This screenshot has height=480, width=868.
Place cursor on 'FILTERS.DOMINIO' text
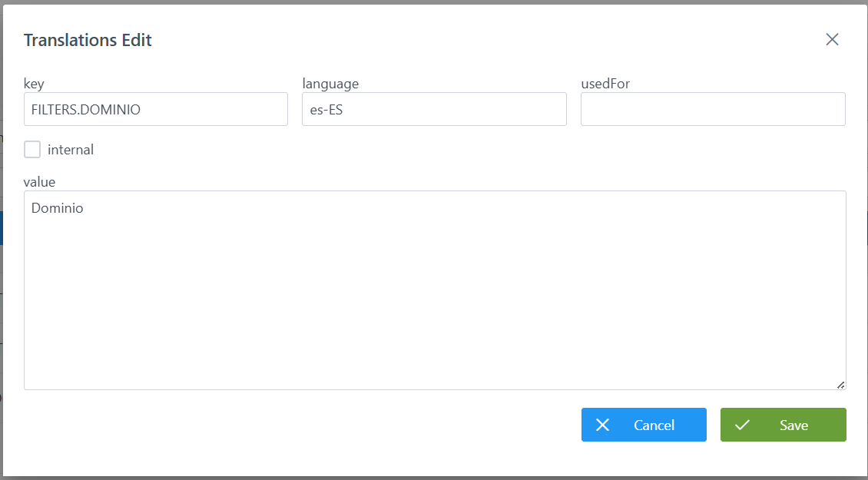[x=85, y=110]
